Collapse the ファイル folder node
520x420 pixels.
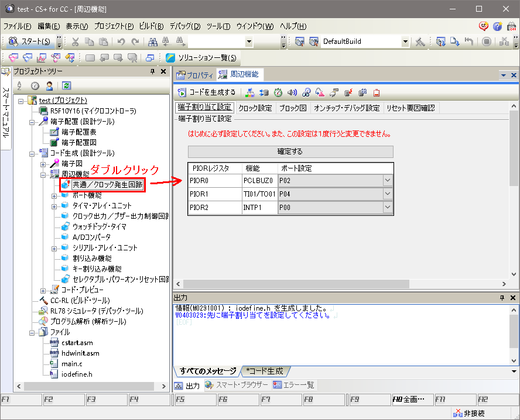[32, 333]
